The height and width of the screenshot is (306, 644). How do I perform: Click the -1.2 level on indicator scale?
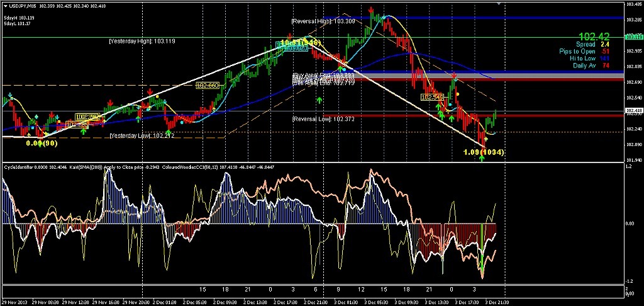click(x=629, y=281)
